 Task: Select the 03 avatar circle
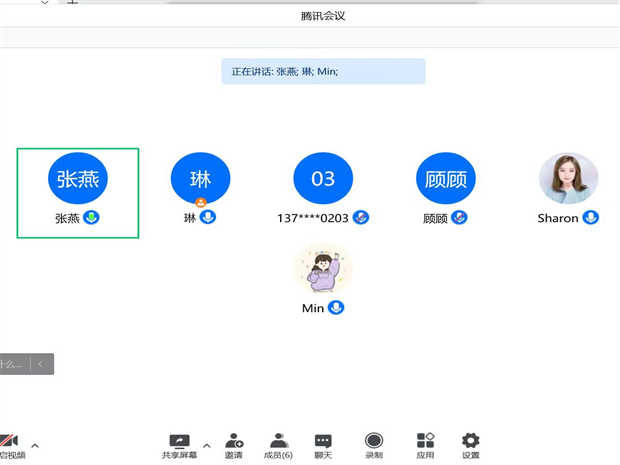coord(323,178)
